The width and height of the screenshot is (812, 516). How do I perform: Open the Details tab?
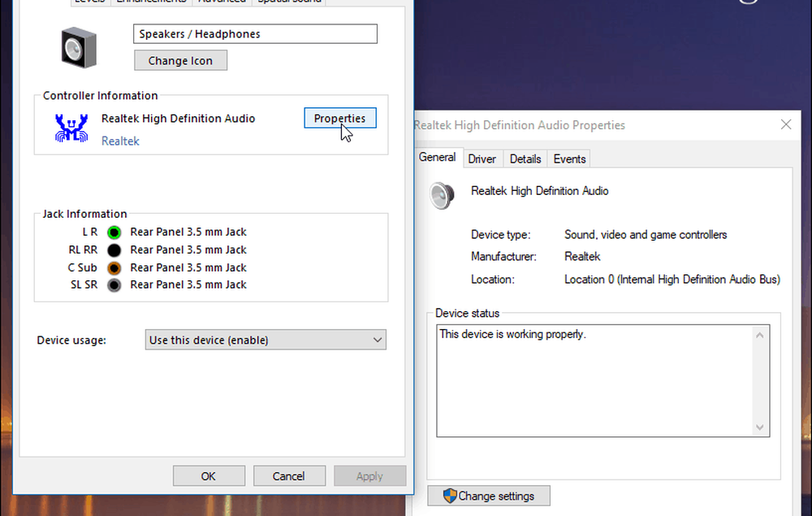pyautogui.click(x=525, y=158)
